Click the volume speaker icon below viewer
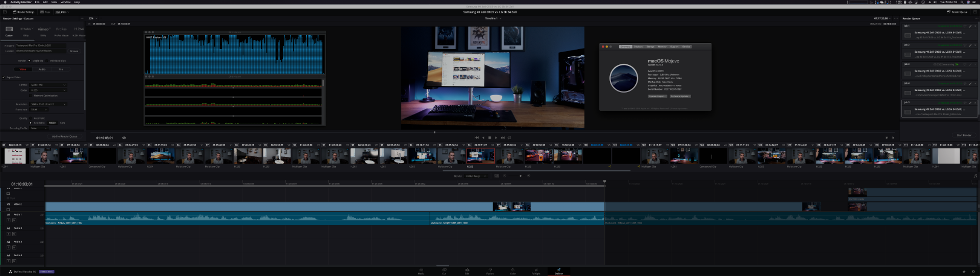 (x=124, y=138)
